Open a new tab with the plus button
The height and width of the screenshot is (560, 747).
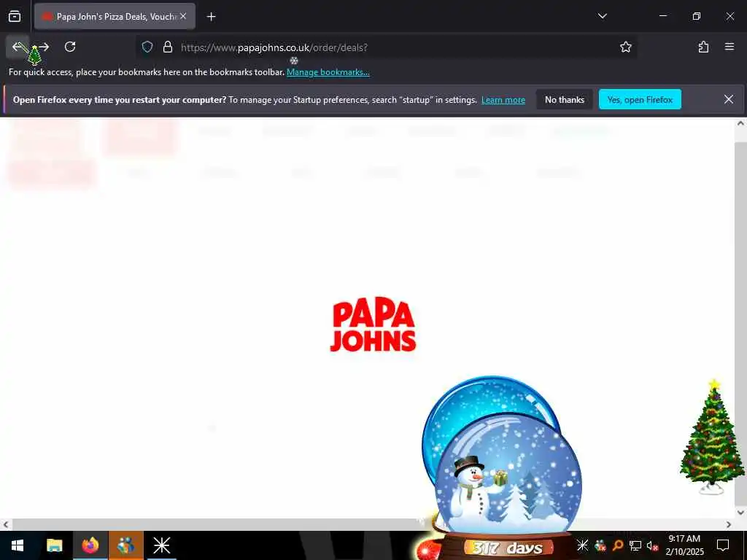[211, 17]
